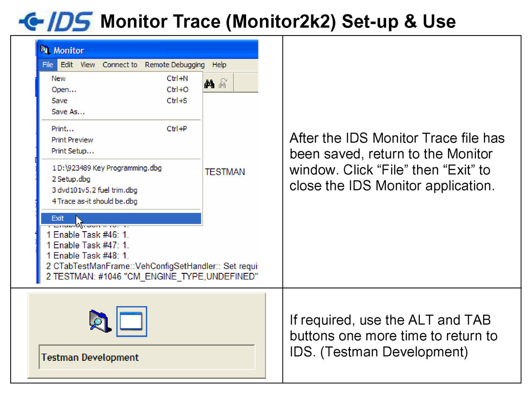Open the File menu in Monitor
This screenshot has width=532, height=394.
[x=47, y=65]
